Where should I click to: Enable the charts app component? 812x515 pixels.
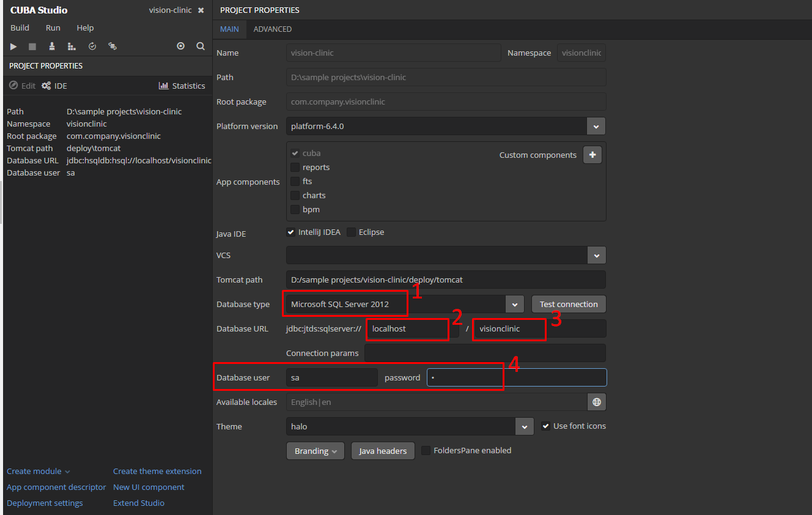[x=295, y=195]
